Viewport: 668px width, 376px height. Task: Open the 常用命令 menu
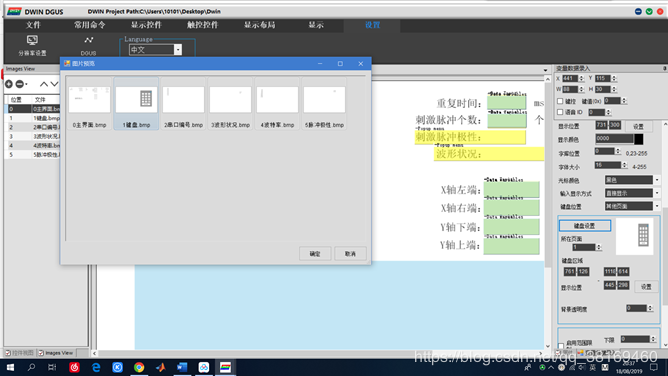pos(89,25)
